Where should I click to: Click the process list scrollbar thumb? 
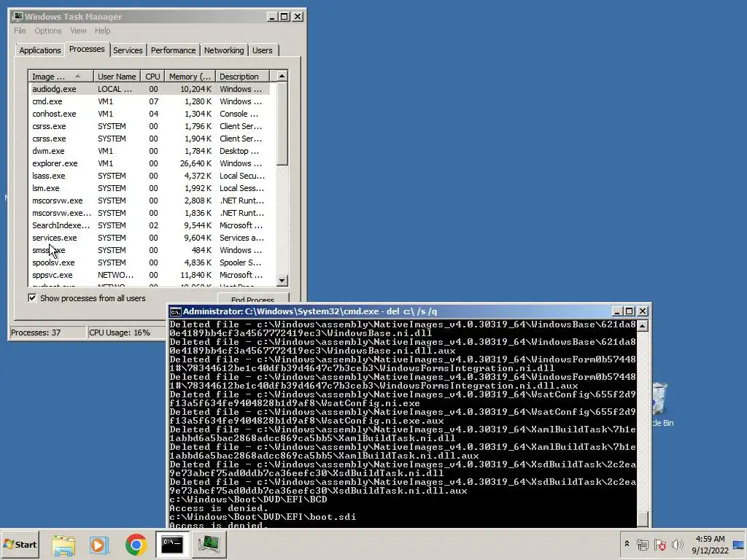point(282,124)
